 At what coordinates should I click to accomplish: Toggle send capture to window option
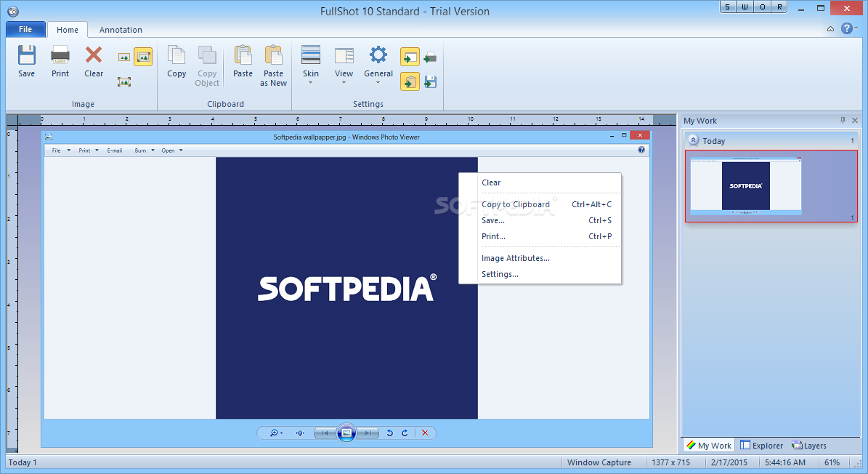click(410, 57)
